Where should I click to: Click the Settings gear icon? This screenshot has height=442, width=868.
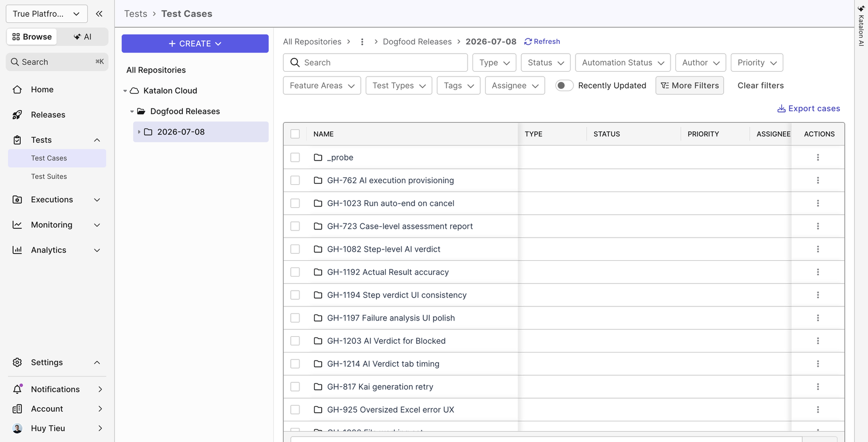[x=17, y=362]
